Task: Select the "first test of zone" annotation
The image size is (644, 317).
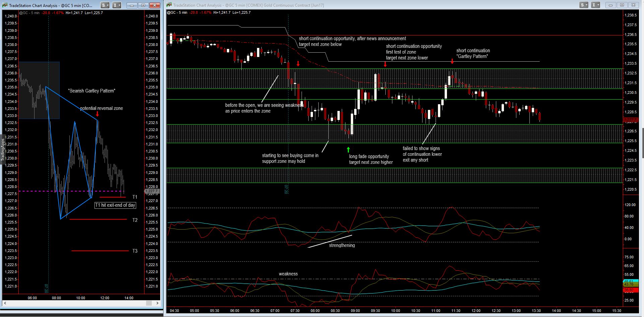Action: tap(414, 52)
